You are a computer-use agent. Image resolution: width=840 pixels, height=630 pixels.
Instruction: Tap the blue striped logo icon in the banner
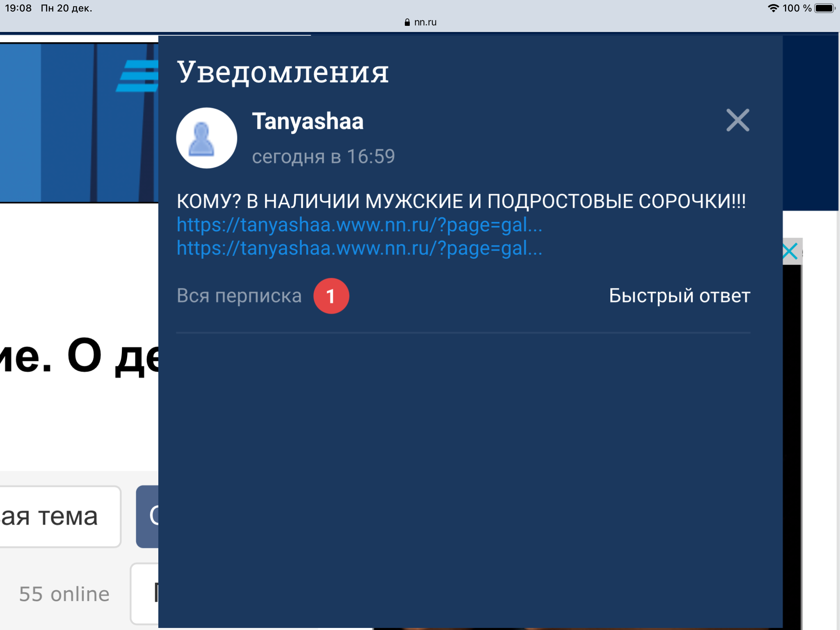[x=138, y=76]
